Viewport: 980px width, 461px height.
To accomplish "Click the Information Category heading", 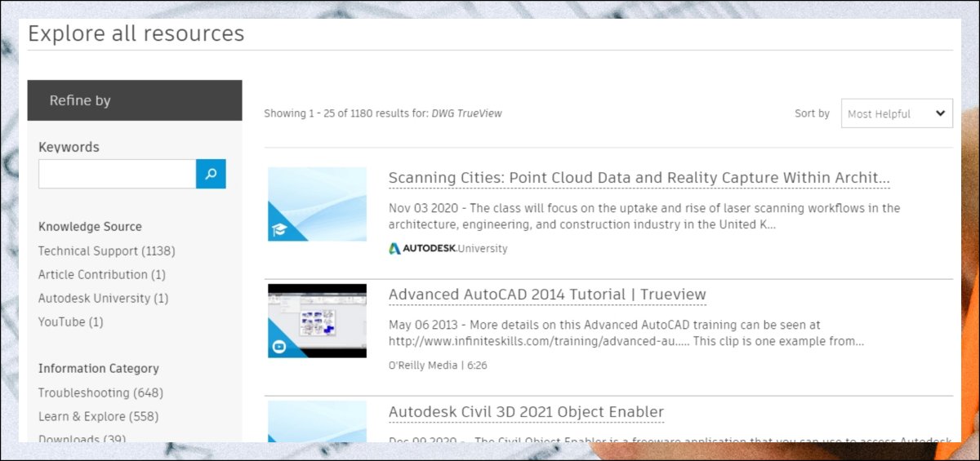I will click(x=99, y=369).
